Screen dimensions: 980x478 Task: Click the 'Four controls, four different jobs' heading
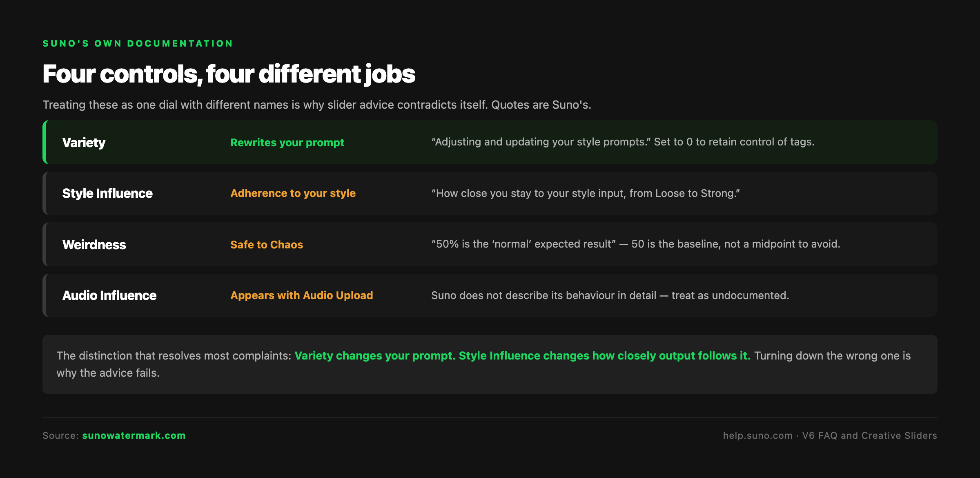pos(229,74)
